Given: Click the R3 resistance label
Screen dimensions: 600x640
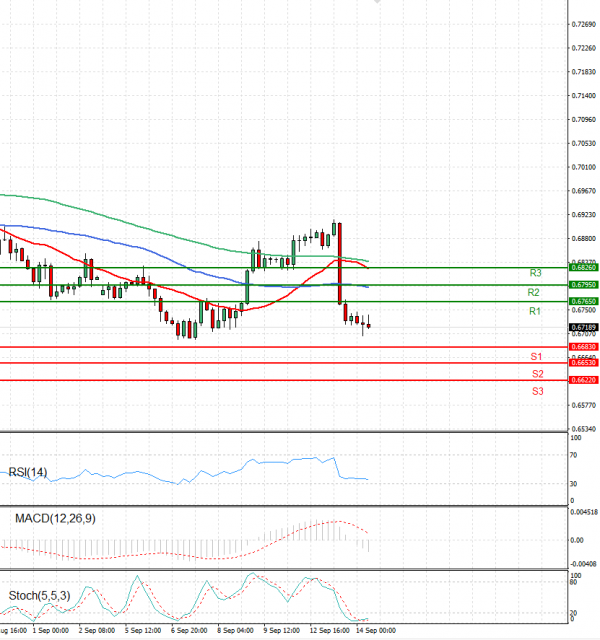Looking at the screenshot, I should point(535,273).
